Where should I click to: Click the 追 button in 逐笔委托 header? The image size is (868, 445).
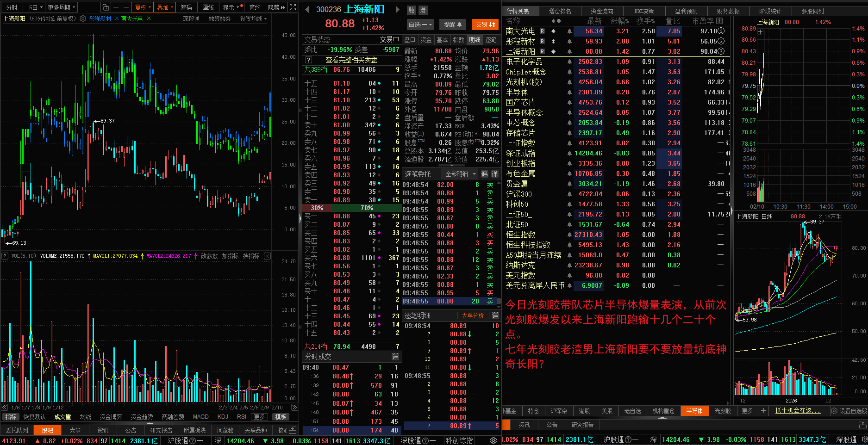coord(485,174)
